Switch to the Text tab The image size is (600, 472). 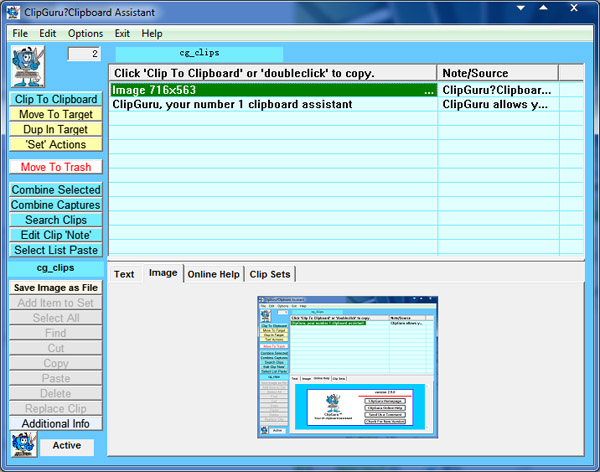[124, 274]
